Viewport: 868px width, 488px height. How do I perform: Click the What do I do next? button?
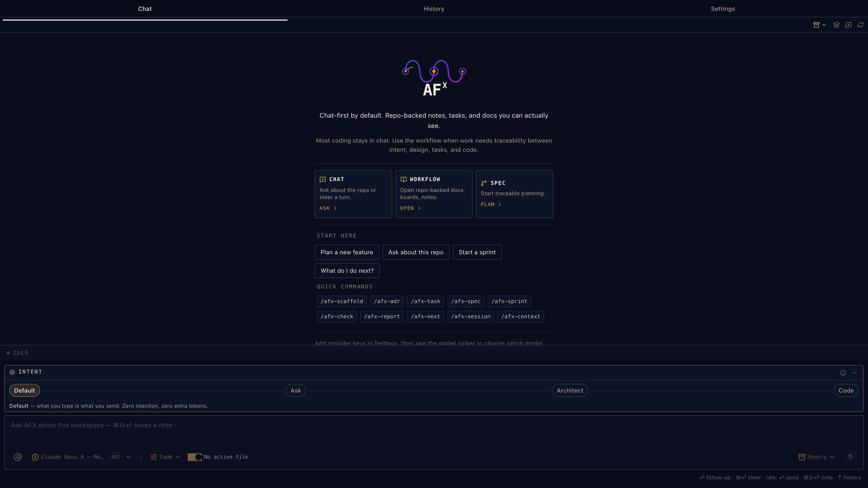point(347,271)
